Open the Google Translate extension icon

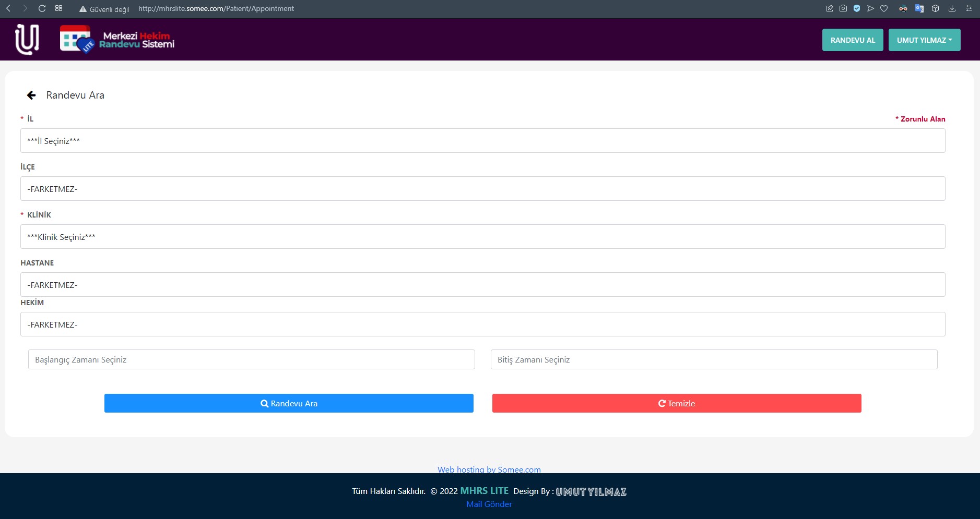(919, 8)
